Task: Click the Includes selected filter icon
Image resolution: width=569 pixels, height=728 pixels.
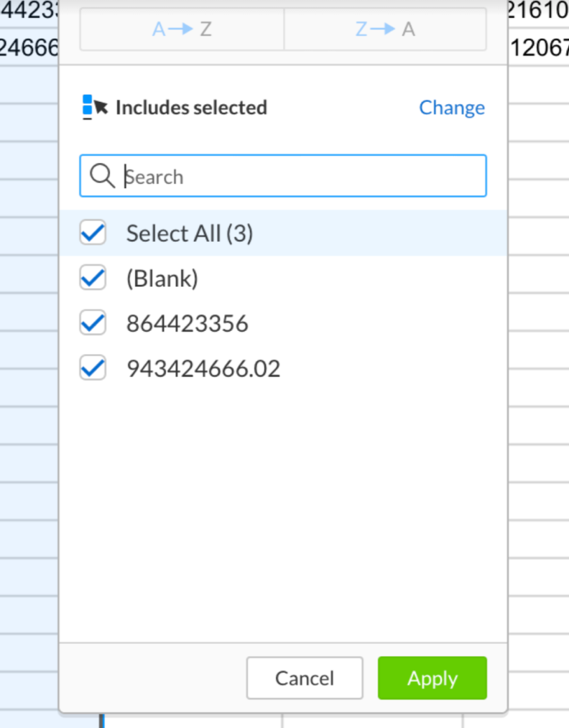Action: tap(95, 107)
